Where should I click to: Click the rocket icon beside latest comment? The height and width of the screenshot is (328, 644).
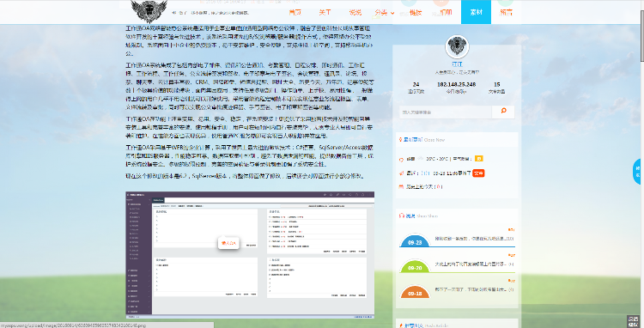point(401,173)
